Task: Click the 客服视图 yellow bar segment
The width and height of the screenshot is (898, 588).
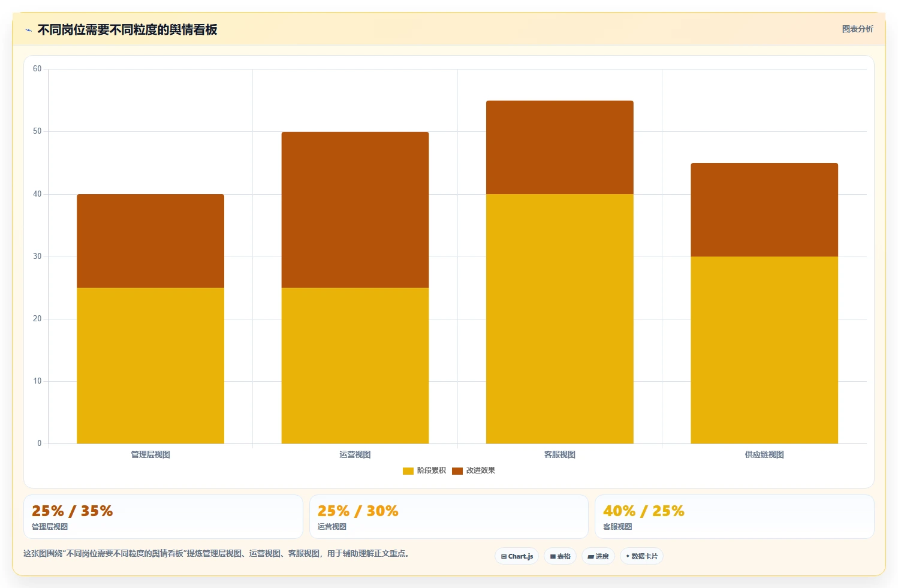Action: coord(560,319)
